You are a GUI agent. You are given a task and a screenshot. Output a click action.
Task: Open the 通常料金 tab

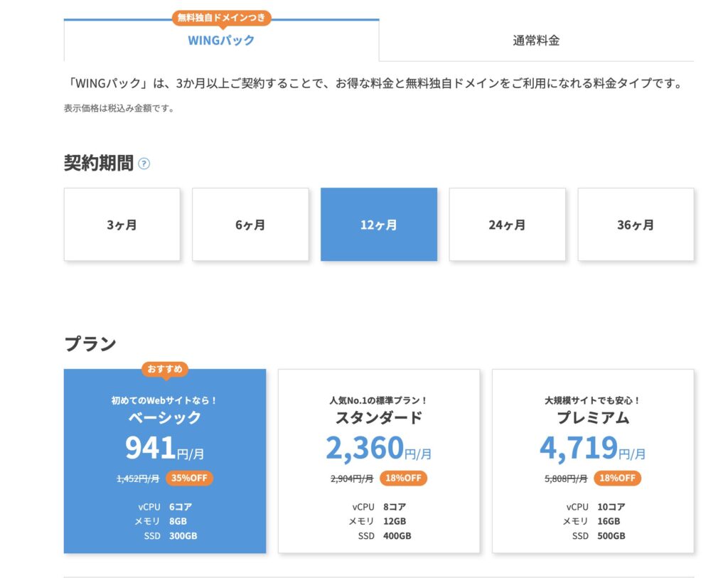pos(536,41)
